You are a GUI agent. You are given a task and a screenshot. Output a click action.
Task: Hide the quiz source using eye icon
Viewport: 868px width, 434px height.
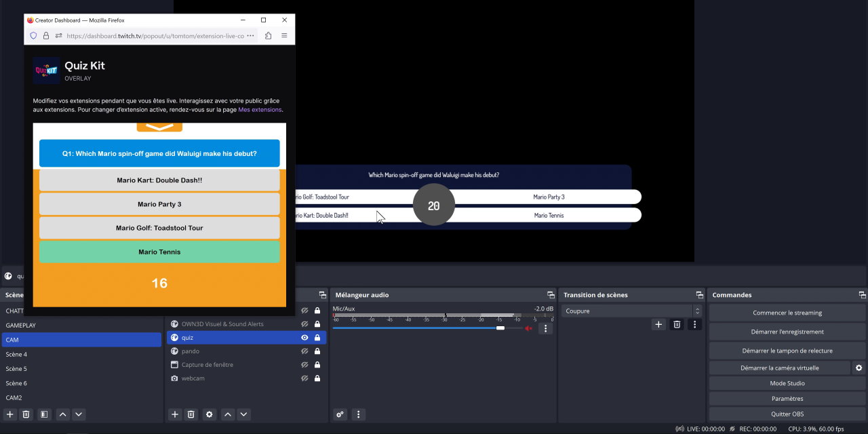304,338
